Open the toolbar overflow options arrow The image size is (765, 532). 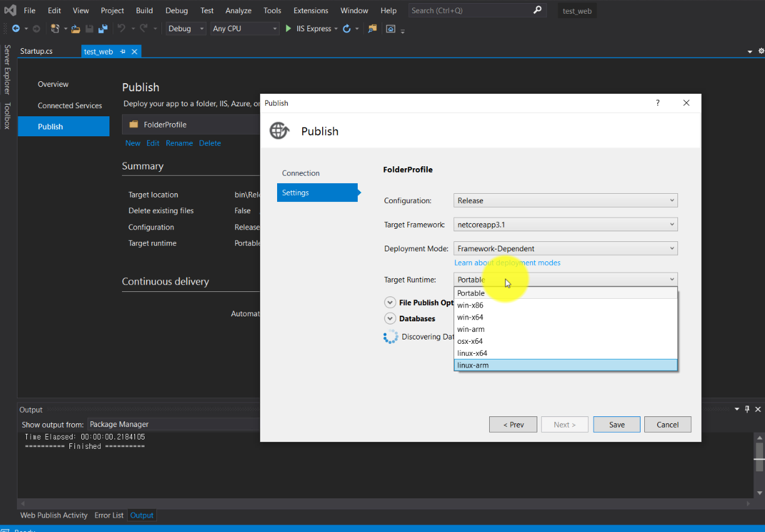403,31
